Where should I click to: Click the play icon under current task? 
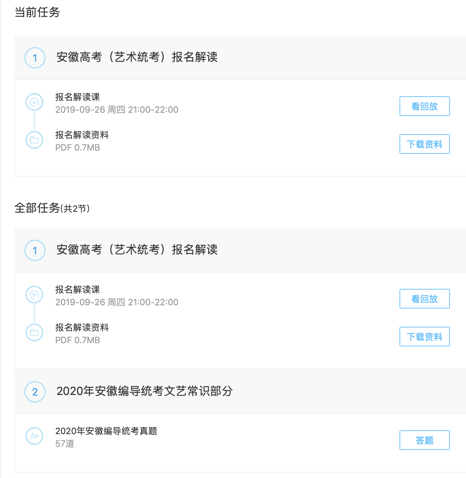34,102
